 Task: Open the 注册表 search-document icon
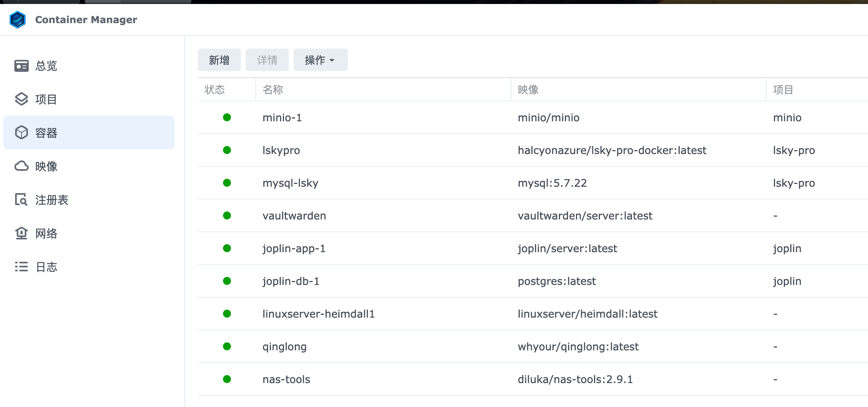click(x=22, y=200)
